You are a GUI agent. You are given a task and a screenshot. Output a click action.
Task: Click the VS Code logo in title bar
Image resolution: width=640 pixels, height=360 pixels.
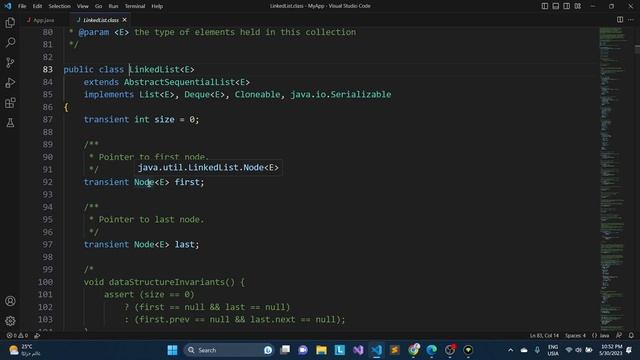(x=8, y=6)
